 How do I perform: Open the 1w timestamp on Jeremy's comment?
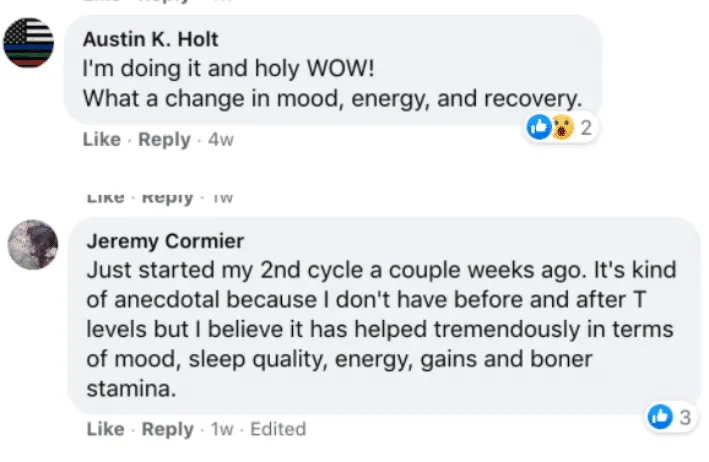coord(222,429)
